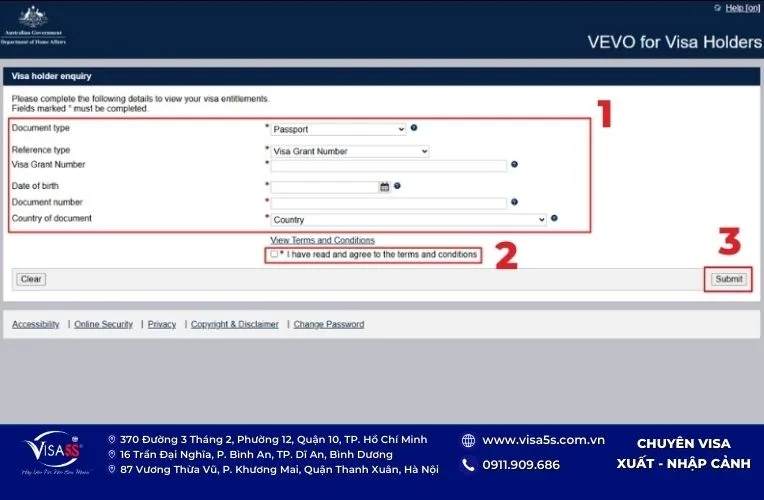Open View Terms and Conditions link

click(323, 240)
